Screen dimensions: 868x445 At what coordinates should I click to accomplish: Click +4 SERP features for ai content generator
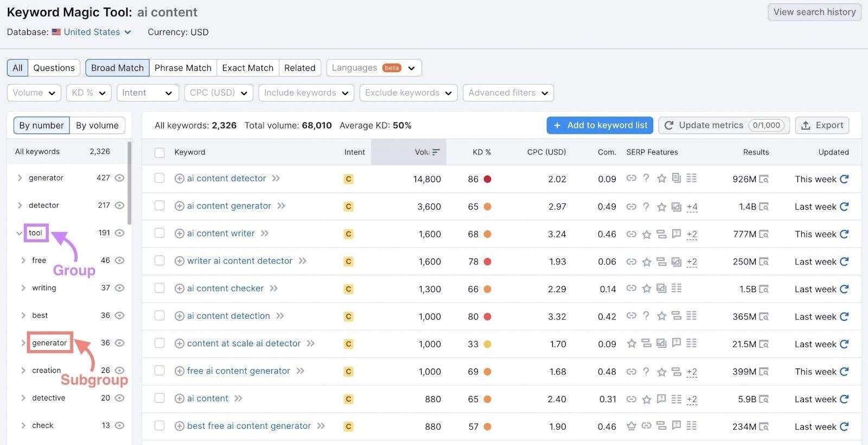[x=692, y=207]
